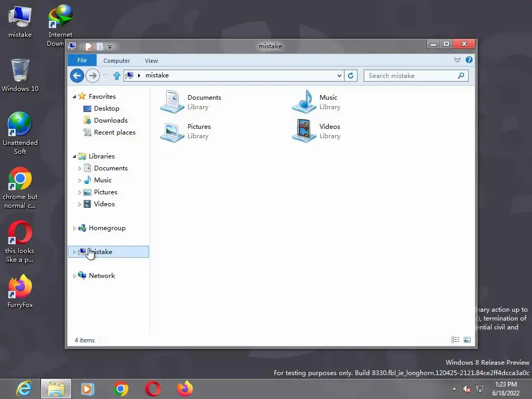Screen dimensions: 532x399
Task: Expand Videos under Libraries
Action: (x=79, y=204)
